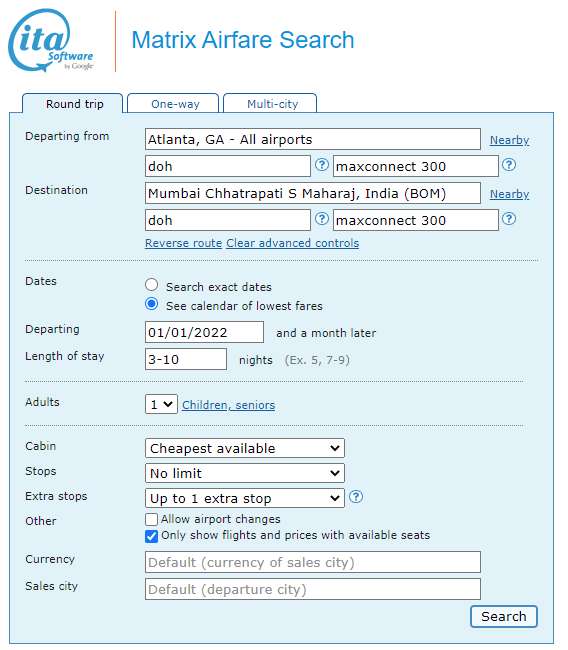
Task: Enable Allow airport changes checkbox
Action: click(x=151, y=519)
